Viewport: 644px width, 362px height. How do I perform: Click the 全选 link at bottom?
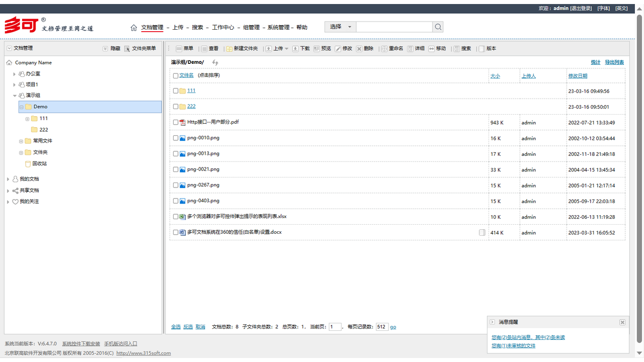coord(176,327)
